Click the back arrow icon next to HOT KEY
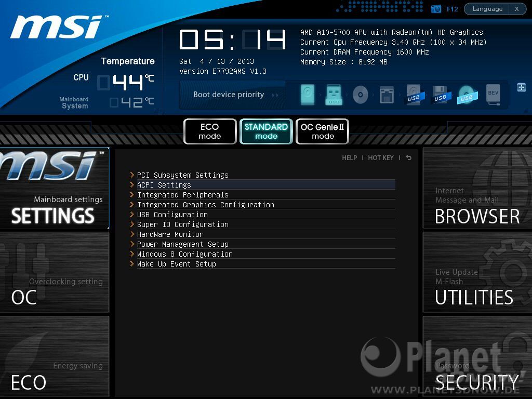The width and height of the screenshot is (532, 399). coord(408,158)
